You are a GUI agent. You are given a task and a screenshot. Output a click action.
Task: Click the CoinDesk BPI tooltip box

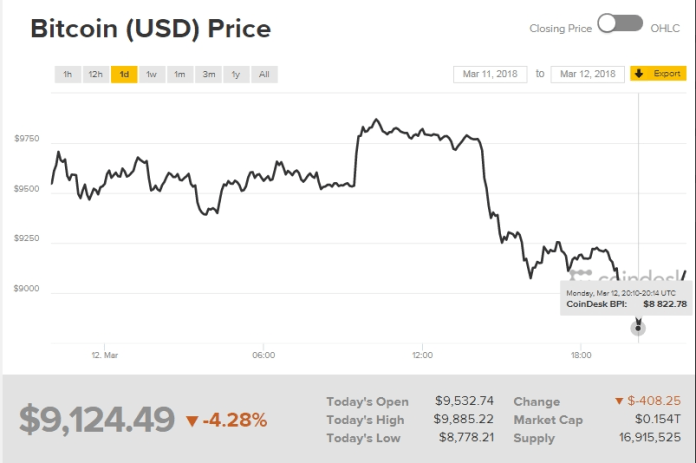click(627, 298)
